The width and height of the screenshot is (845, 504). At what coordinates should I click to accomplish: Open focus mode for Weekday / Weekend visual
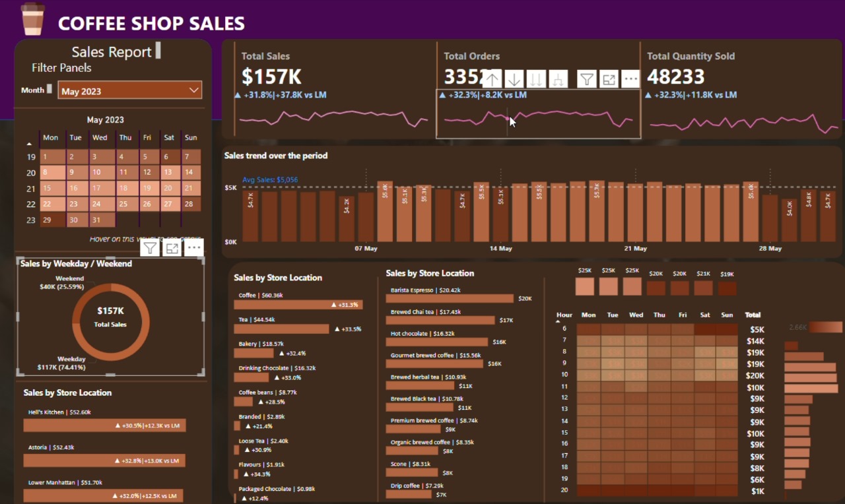click(172, 248)
